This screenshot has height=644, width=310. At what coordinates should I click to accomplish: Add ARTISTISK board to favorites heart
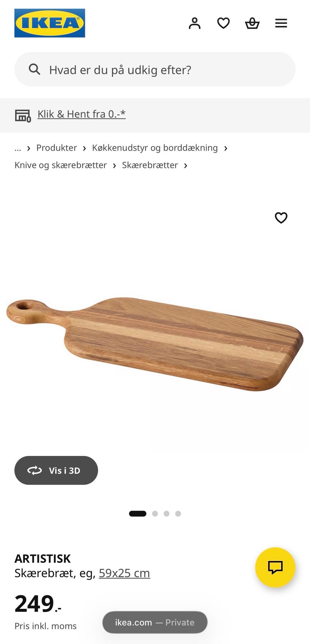point(281,218)
